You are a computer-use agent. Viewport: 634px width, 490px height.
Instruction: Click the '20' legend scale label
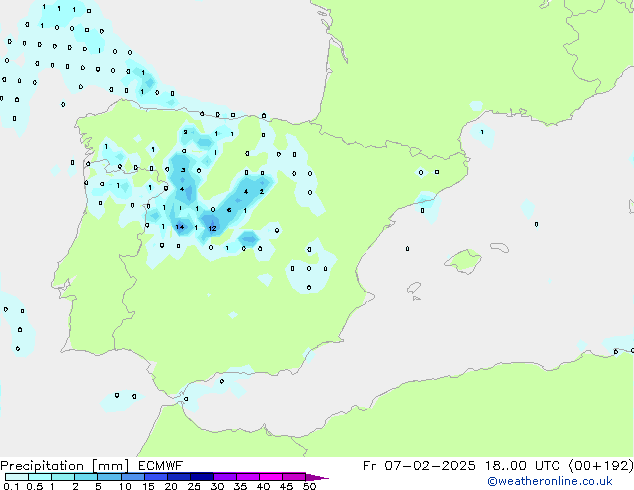click(x=171, y=486)
